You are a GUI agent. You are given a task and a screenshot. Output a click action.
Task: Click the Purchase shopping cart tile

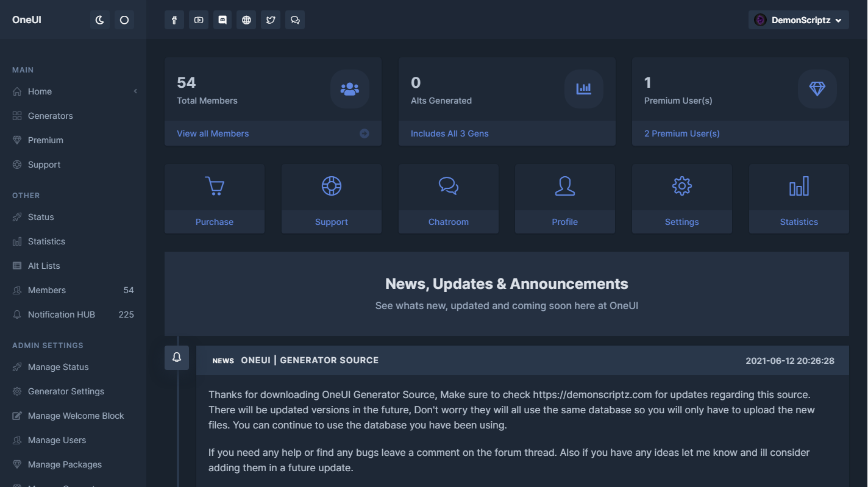point(215,198)
